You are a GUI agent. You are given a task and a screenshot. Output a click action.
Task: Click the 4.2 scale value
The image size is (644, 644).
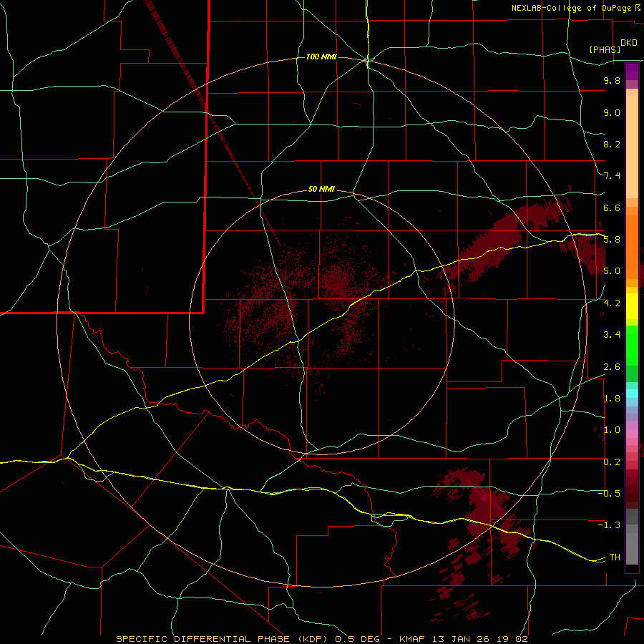click(612, 303)
